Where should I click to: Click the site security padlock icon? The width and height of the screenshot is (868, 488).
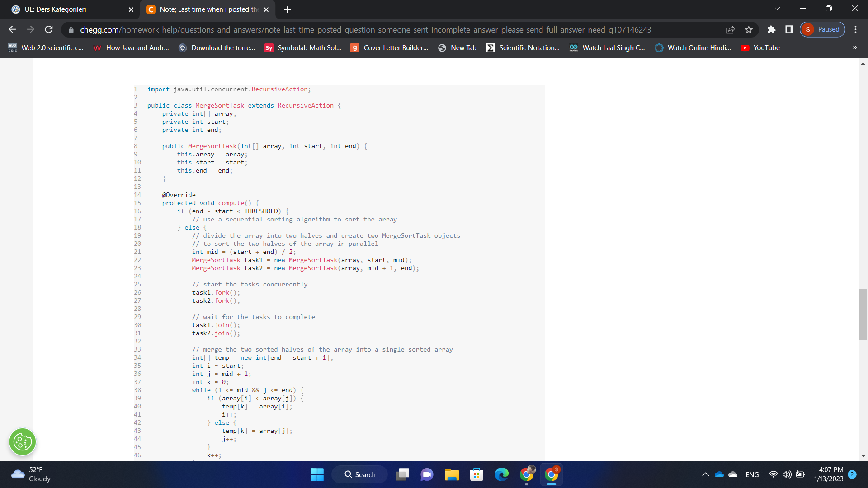(71, 29)
